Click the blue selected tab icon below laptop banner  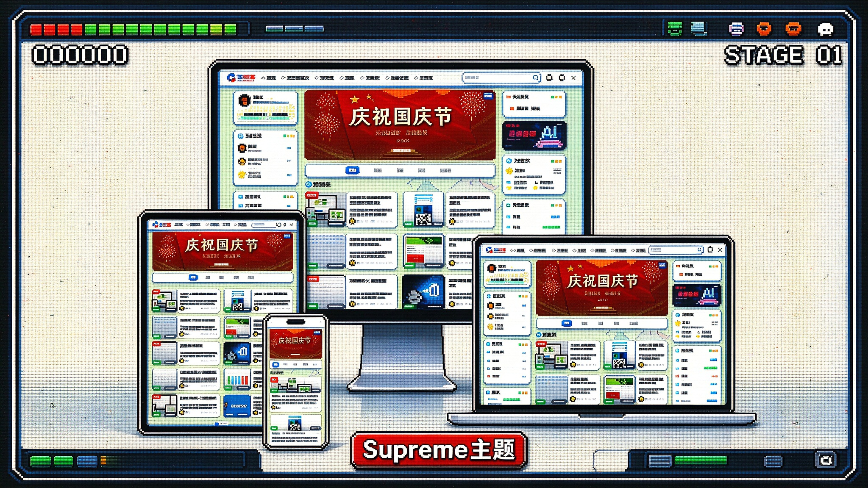point(567,323)
